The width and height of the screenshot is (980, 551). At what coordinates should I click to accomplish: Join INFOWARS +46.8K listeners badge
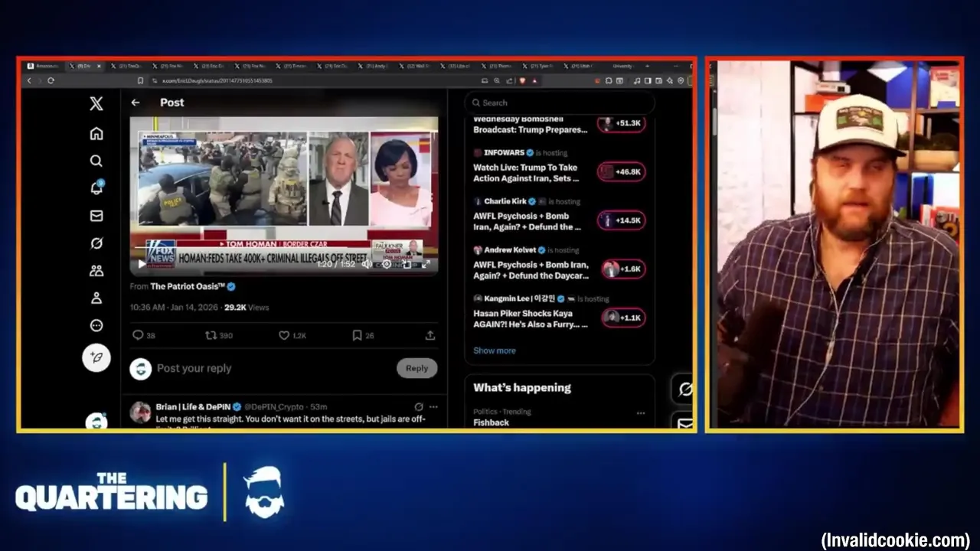pos(622,172)
